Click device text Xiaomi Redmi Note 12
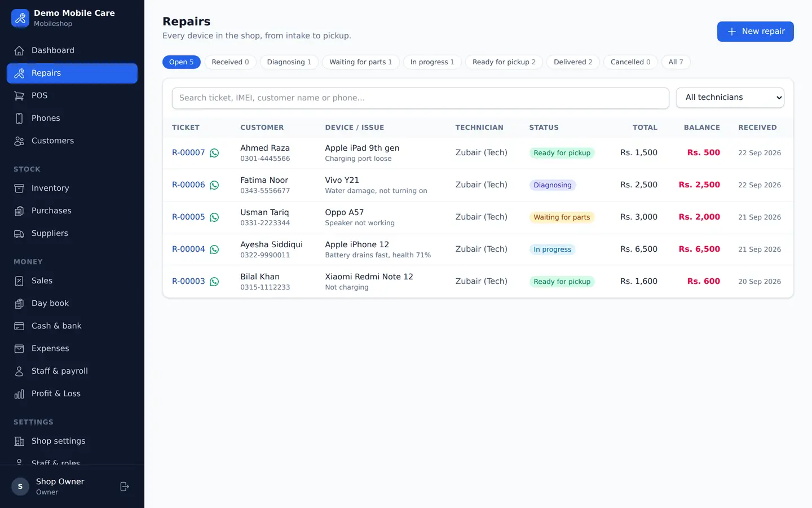 [x=369, y=277]
